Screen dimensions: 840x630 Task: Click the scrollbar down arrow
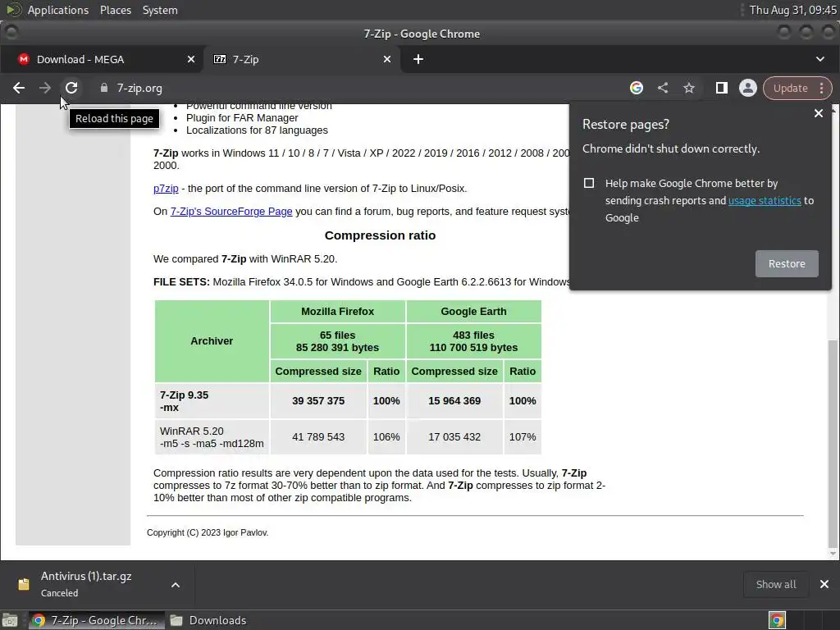coord(833,554)
